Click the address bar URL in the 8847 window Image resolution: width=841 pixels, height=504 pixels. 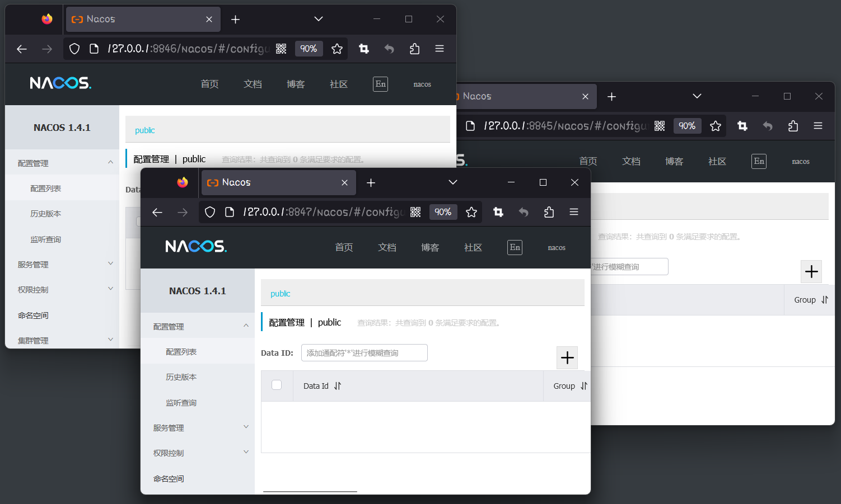pos(323,212)
